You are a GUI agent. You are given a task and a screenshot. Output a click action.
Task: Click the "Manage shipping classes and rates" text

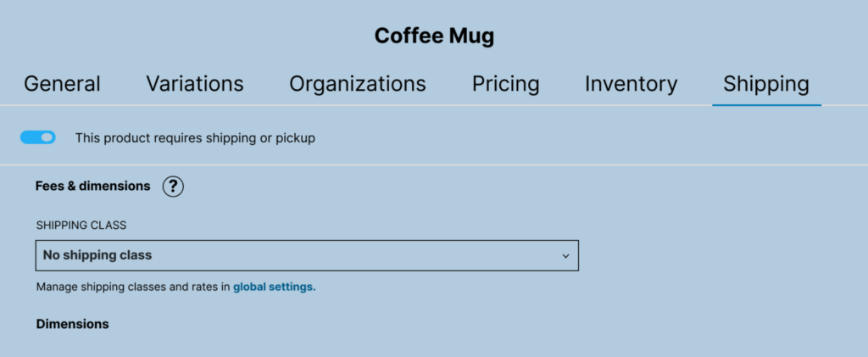click(133, 287)
